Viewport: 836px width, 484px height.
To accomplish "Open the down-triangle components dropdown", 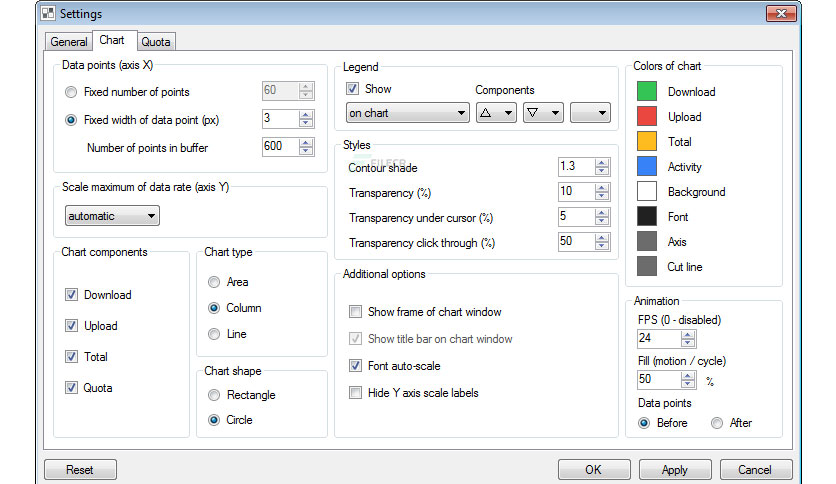I will (x=543, y=113).
